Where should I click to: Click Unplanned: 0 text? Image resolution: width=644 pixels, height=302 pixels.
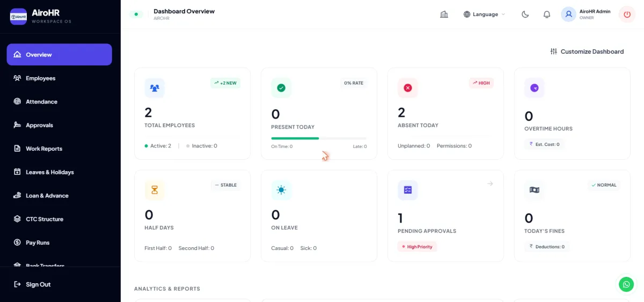414,146
